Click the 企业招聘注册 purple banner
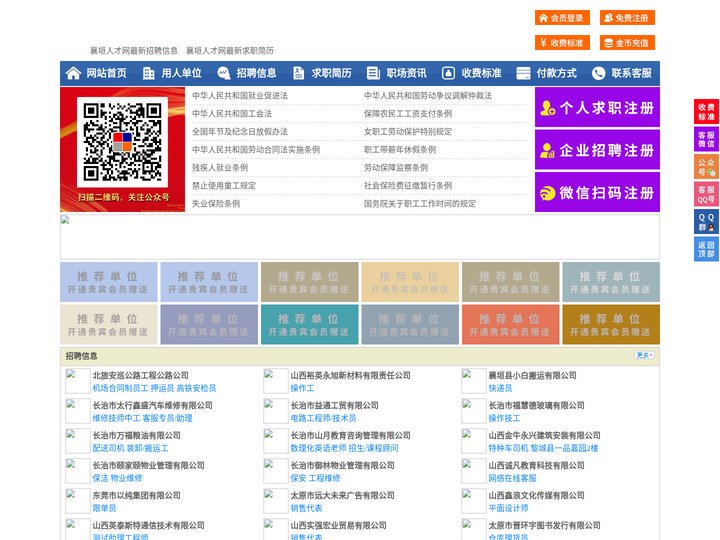Screen dimensions: 720x540 pyautogui.click(x=597, y=150)
